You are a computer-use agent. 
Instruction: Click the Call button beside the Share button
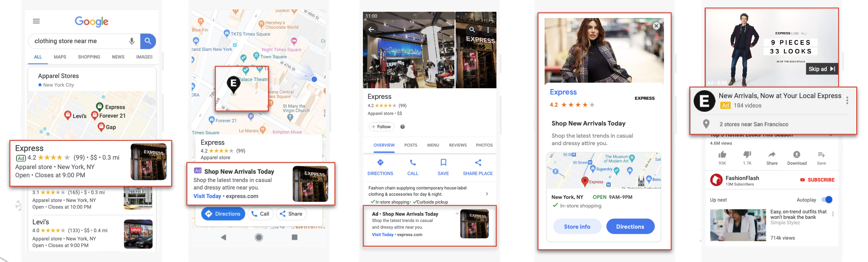click(260, 214)
